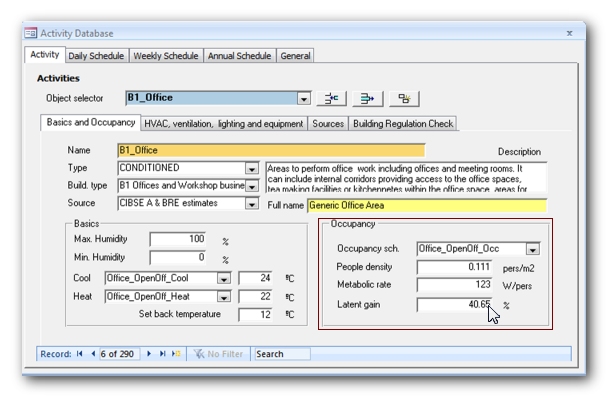
Task: Click the Description label
Action: (519, 152)
